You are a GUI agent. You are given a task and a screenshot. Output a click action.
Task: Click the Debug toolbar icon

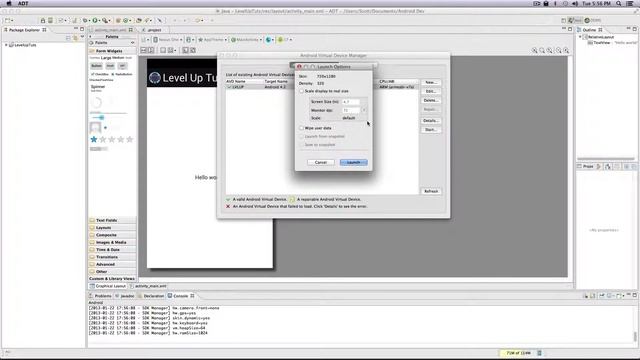tap(85, 20)
